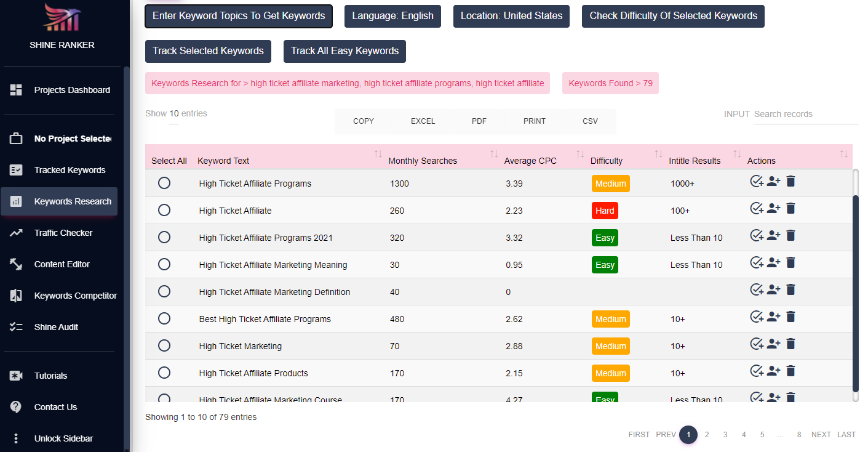Open the Traffic Checker trend icon
The height and width of the screenshot is (452, 868).
click(x=16, y=233)
